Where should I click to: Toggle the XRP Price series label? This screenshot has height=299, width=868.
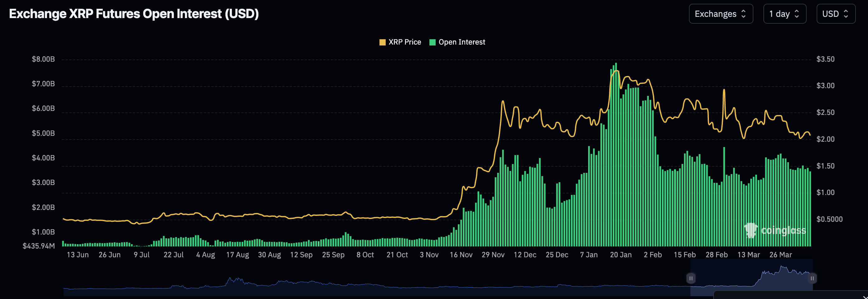pos(404,42)
